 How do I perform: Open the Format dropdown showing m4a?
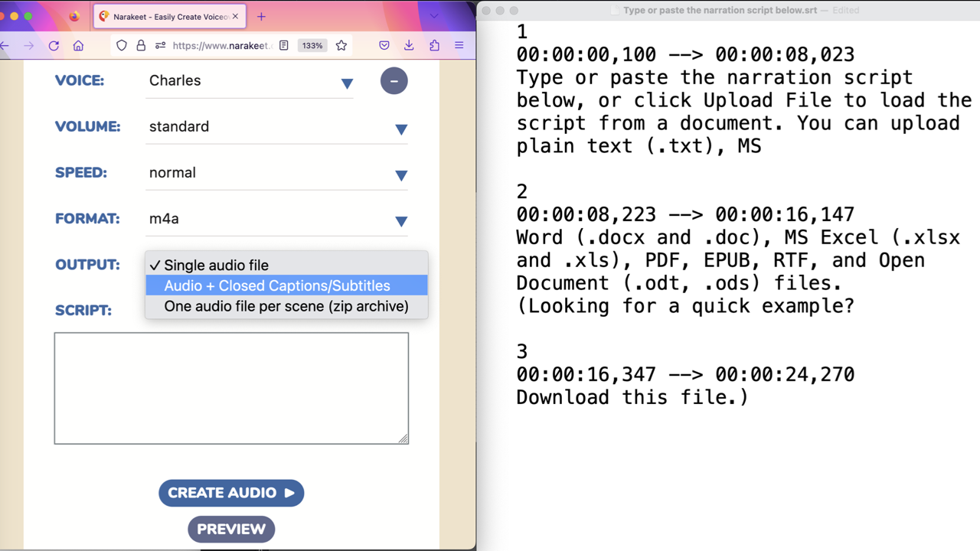(x=277, y=219)
